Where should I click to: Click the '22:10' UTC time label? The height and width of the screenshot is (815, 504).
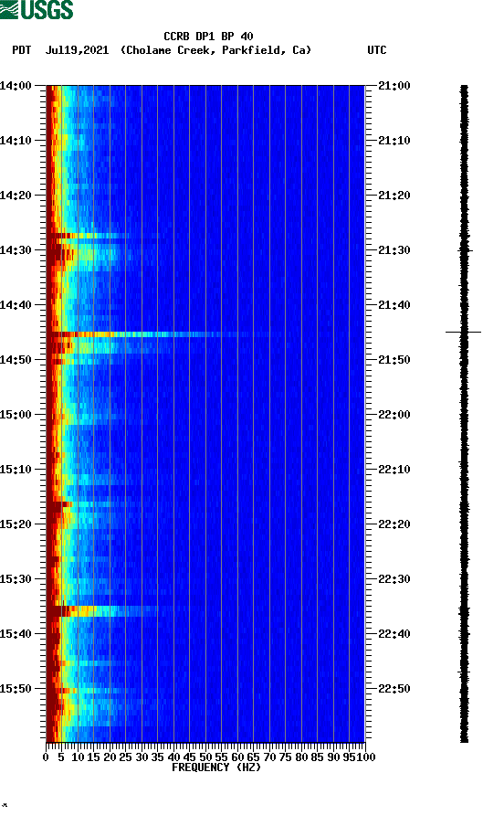tap(394, 470)
